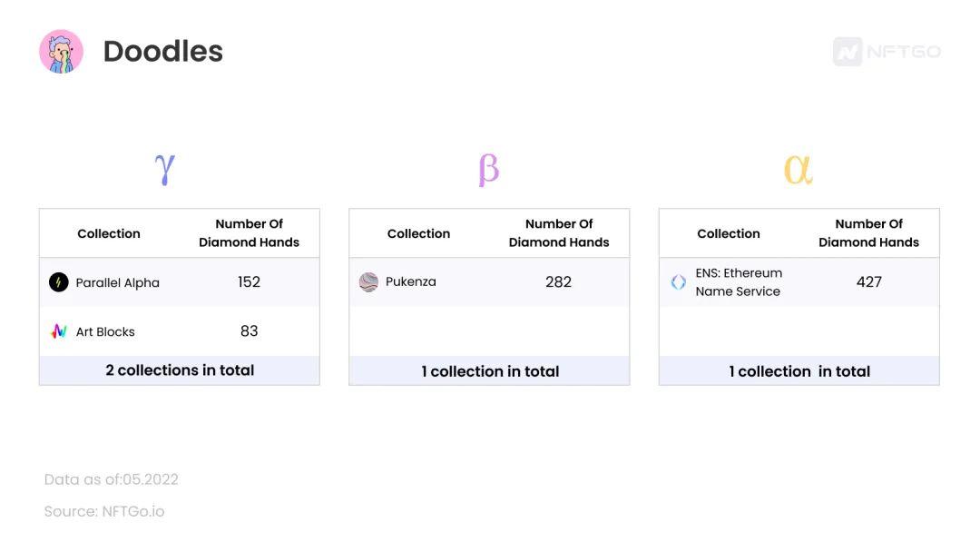Select the Parallel Alpha collection name
The width and height of the screenshot is (980, 552).
tap(117, 282)
